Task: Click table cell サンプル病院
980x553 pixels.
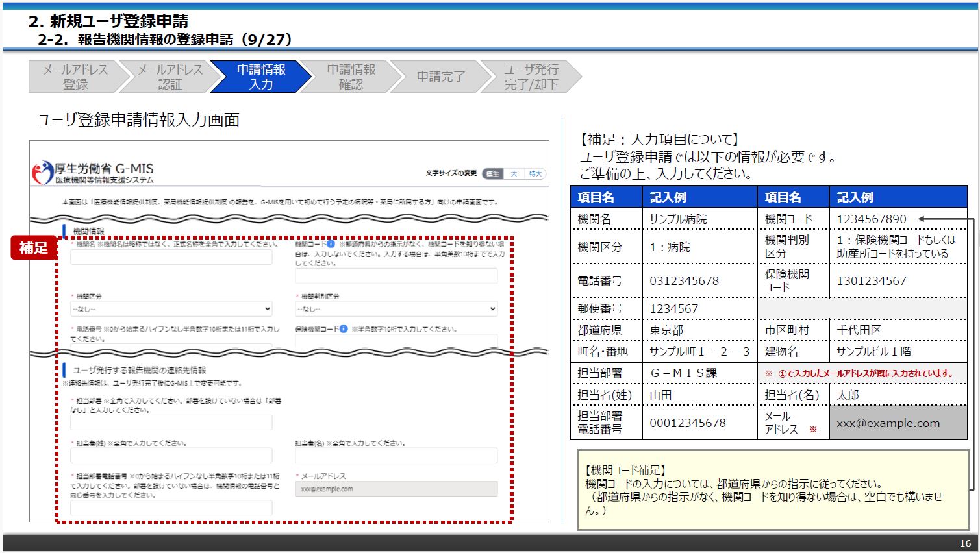Action: point(699,219)
